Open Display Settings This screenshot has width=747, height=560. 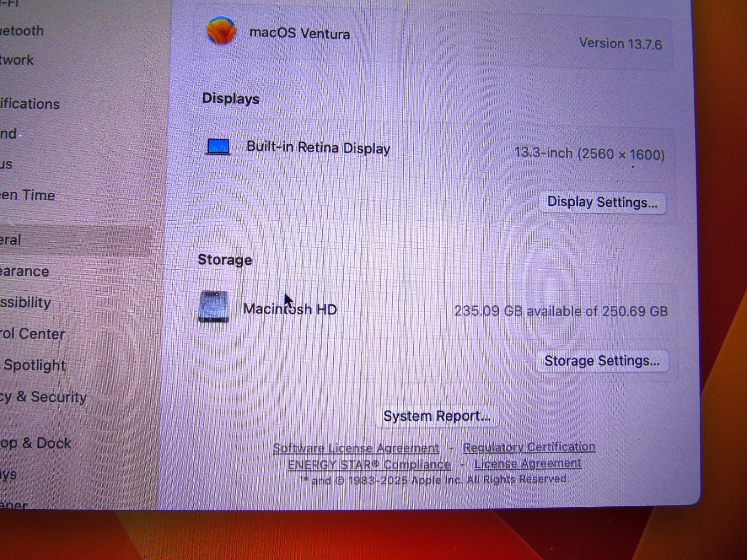point(602,203)
